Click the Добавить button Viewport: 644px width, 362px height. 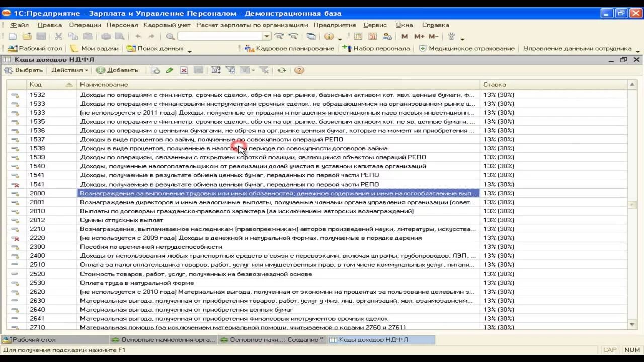click(x=117, y=70)
